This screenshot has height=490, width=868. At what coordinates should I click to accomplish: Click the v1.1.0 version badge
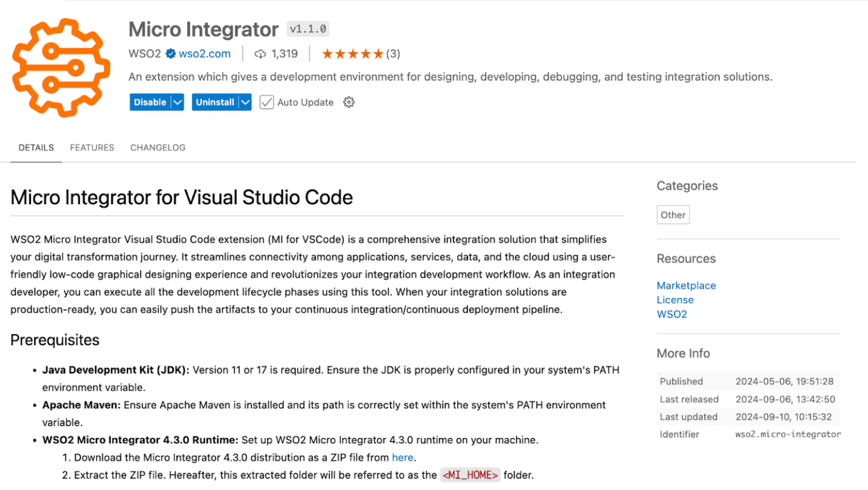(x=308, y=29)
